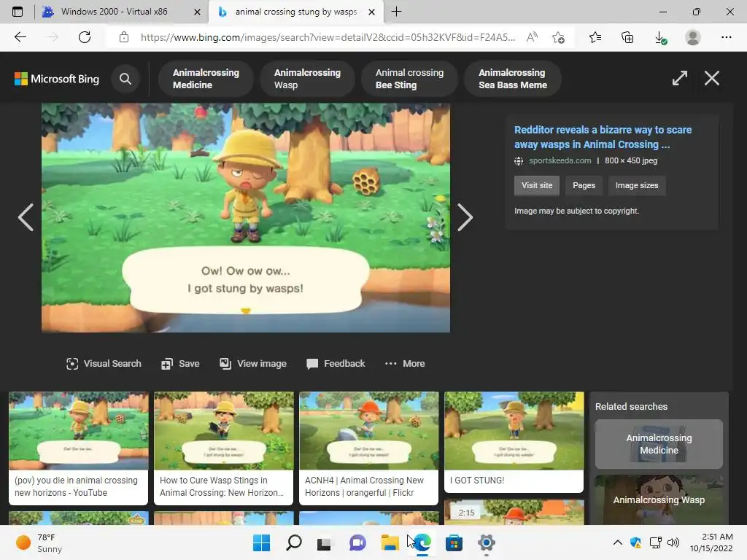Open Task View on the taskbar
Image resolution: width=747 pixels, height=560 pixels.
click(x=325, y=542)
